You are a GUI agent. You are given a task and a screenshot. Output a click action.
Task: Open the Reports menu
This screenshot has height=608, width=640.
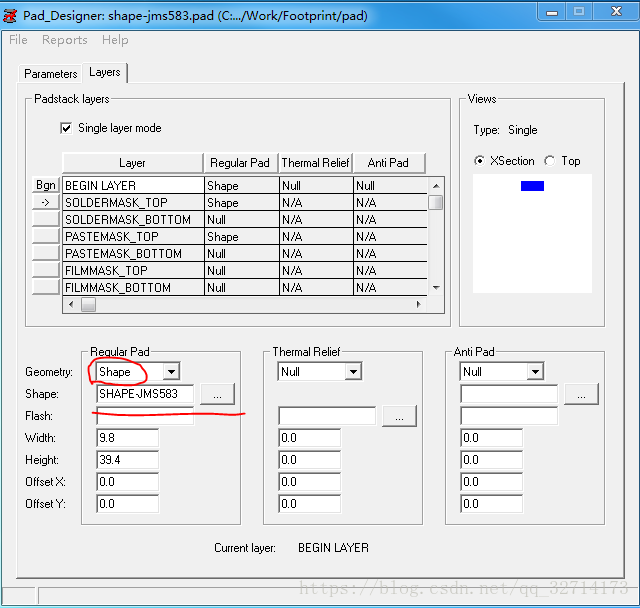tap(64, 40)
